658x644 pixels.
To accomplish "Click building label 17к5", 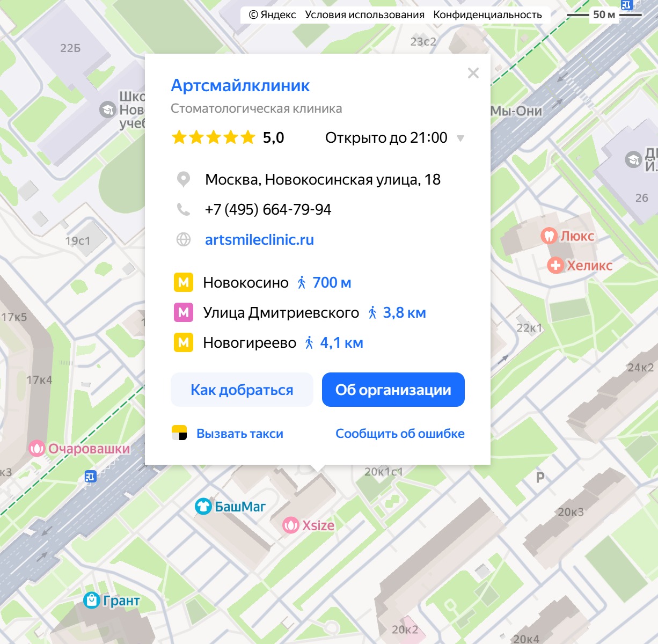I will click(x=14, y=317).
